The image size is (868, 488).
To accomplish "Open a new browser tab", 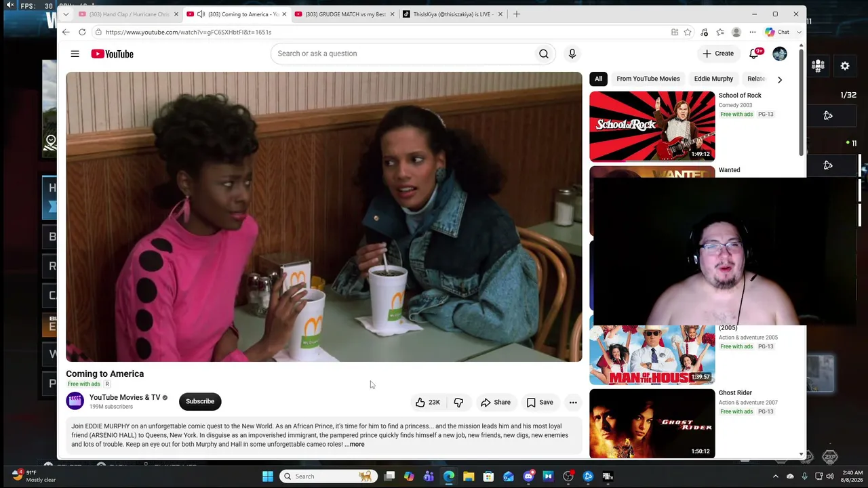I will pyautogui.click(x=517, y=14).
